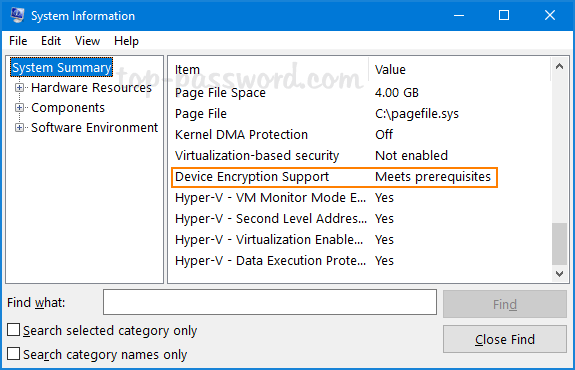Select the Device Encryption Support row
This screenshot has height=370, width=575.
tap(334, 177)
